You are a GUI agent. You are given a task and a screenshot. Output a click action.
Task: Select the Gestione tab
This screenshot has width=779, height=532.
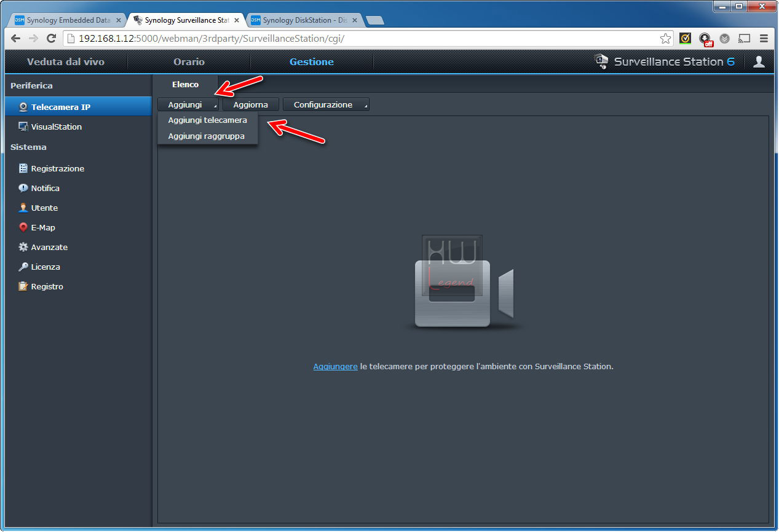(312, 61)
